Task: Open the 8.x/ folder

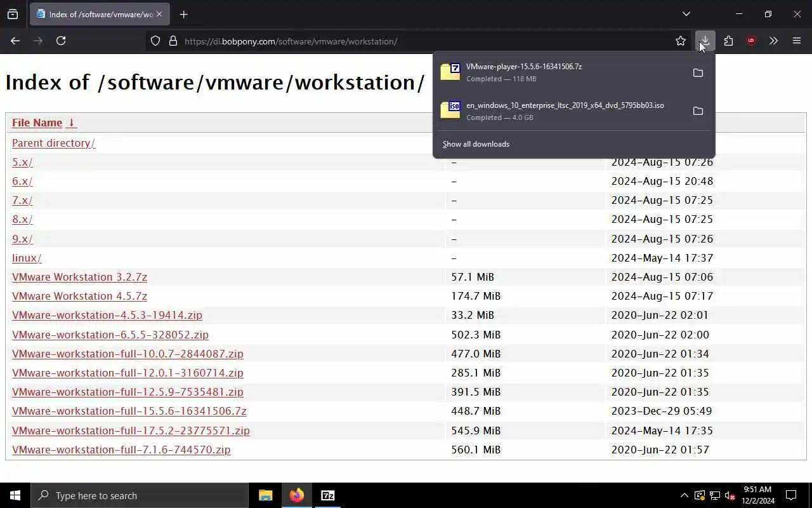Action: coord(22,219)
